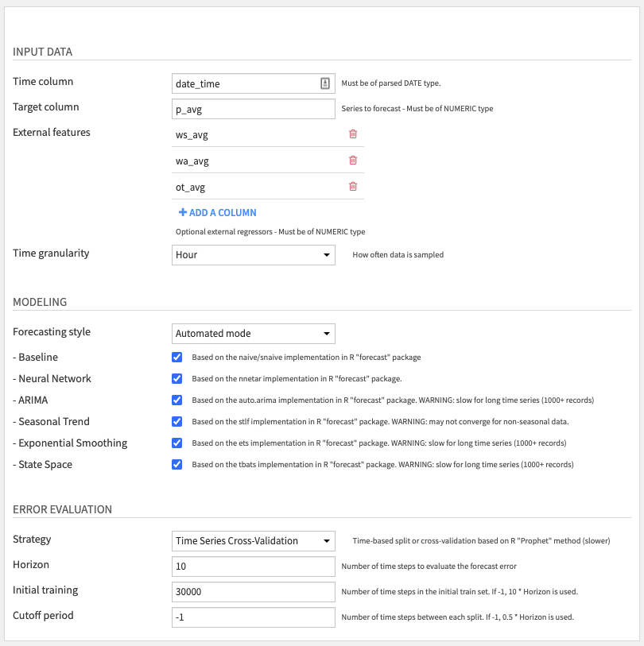Click the Target column input field
Image resolution: width=644 pixels, height=646 pixels.
coord(254,109)
